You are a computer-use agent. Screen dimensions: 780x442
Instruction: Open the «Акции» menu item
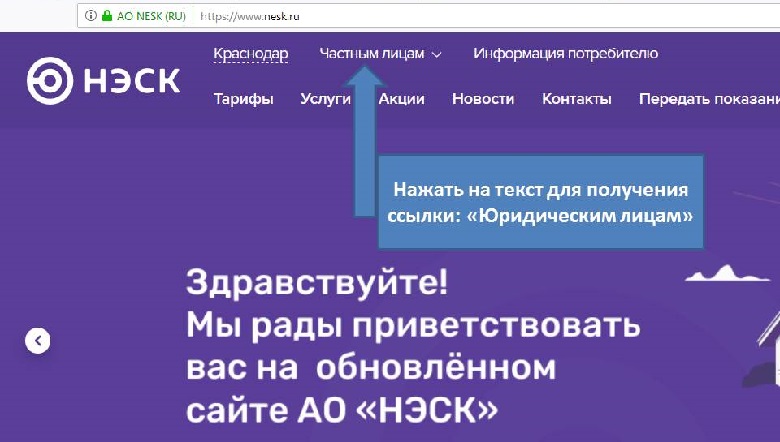pyautogui.click(x=402, y=99)
